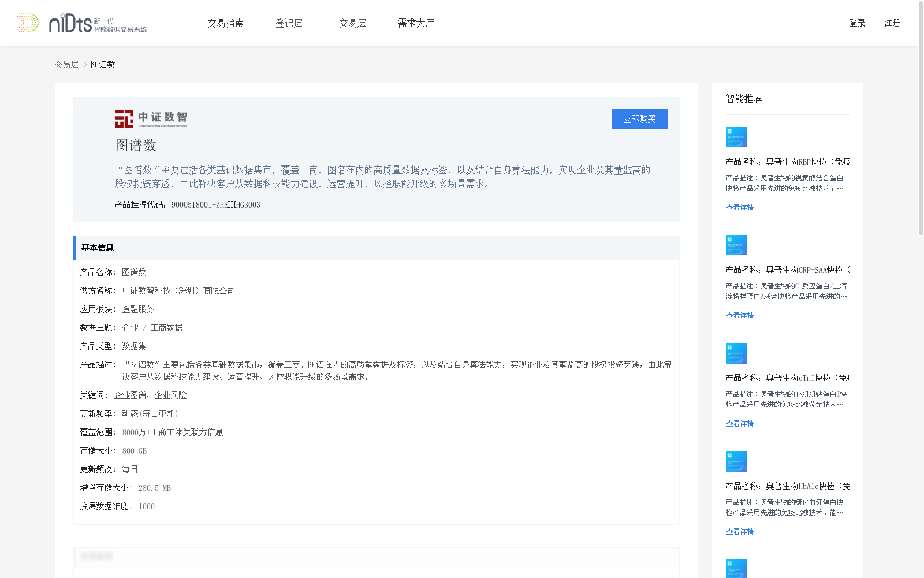The height and width of the screenshot is (578, 924).
Task: Click the large 图谱数 product title
Action: click(x=136, y=145)
